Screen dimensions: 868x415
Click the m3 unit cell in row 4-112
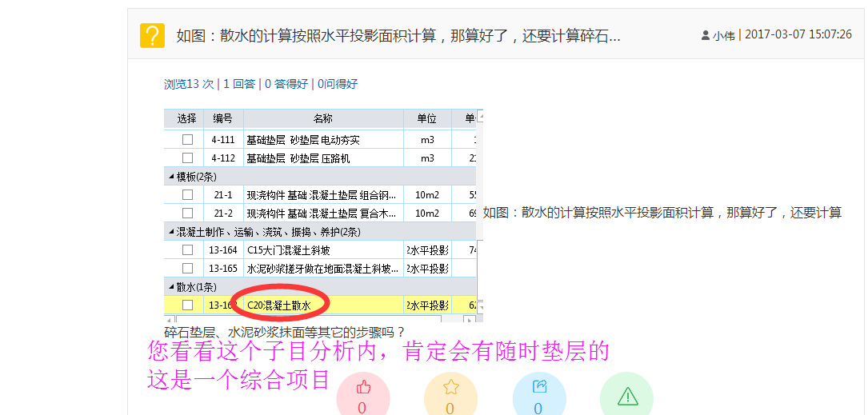coord(427,158)
